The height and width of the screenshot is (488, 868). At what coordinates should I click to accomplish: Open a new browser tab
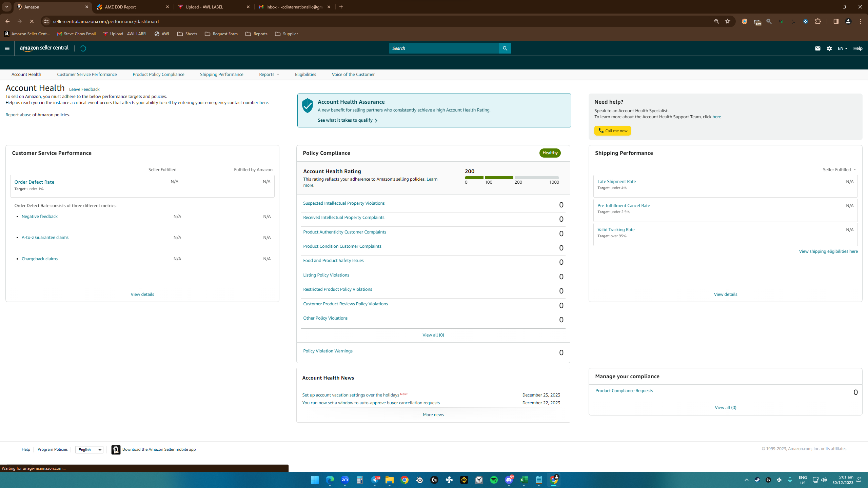pyautogui.click(x=341, y=7)
